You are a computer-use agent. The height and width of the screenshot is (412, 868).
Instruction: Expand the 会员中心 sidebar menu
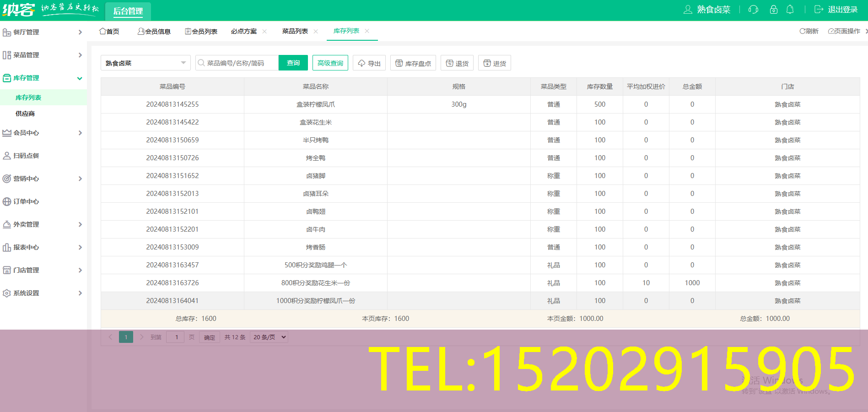pyautogui.click(x=43, y=133)
